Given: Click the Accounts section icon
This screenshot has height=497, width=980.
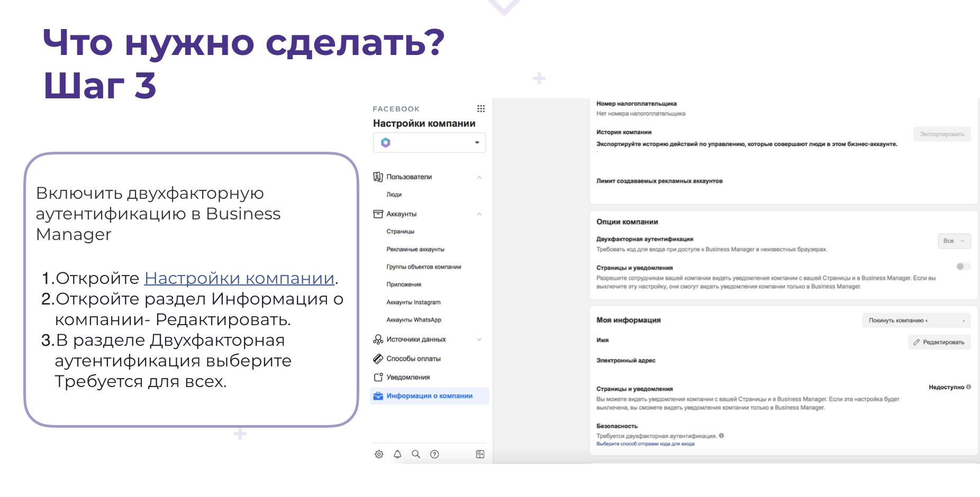Looking at the screenshot, I should click(378, 214).
